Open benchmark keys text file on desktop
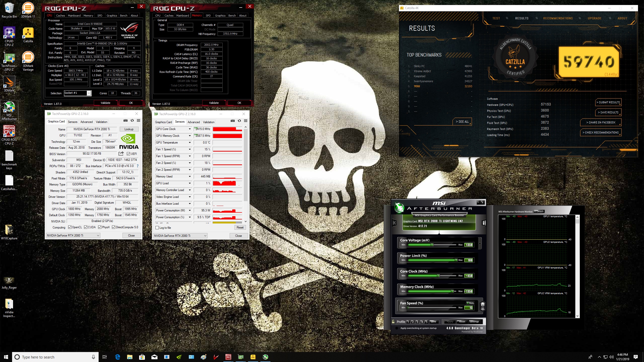This screenshot has width=644, height=362. pyautogui.click(x=9, y=160)
